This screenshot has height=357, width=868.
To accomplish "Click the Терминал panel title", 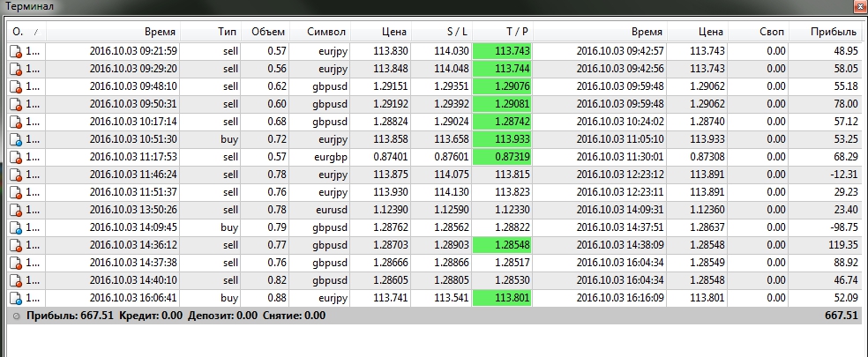I will coord(30,7).
